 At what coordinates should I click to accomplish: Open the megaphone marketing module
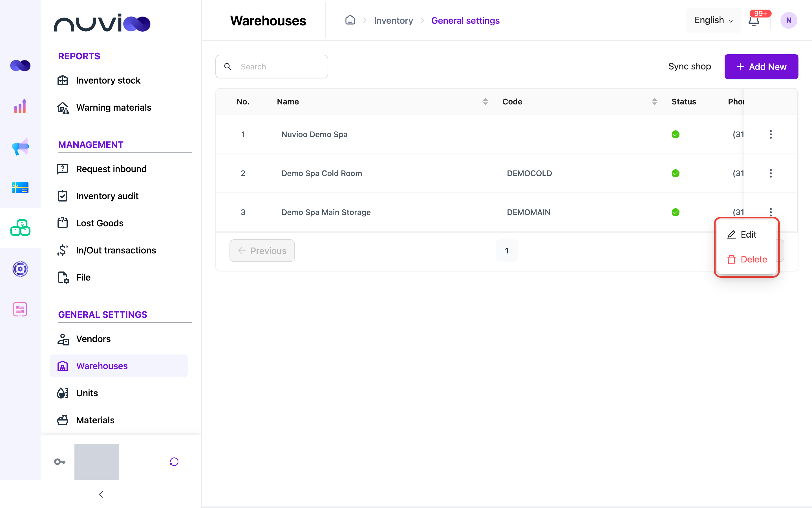pos(20,147)
